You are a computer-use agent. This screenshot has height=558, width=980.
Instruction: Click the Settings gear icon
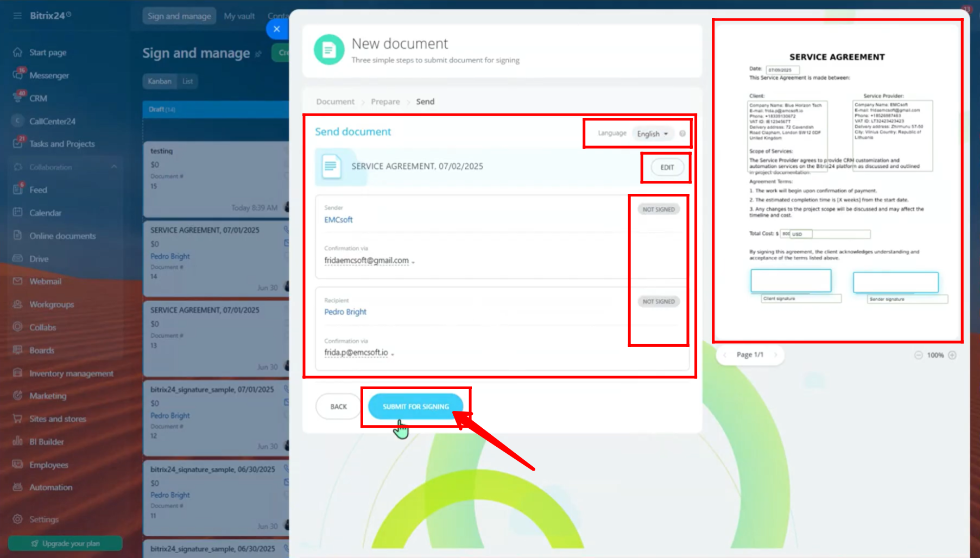click(17, 519)
